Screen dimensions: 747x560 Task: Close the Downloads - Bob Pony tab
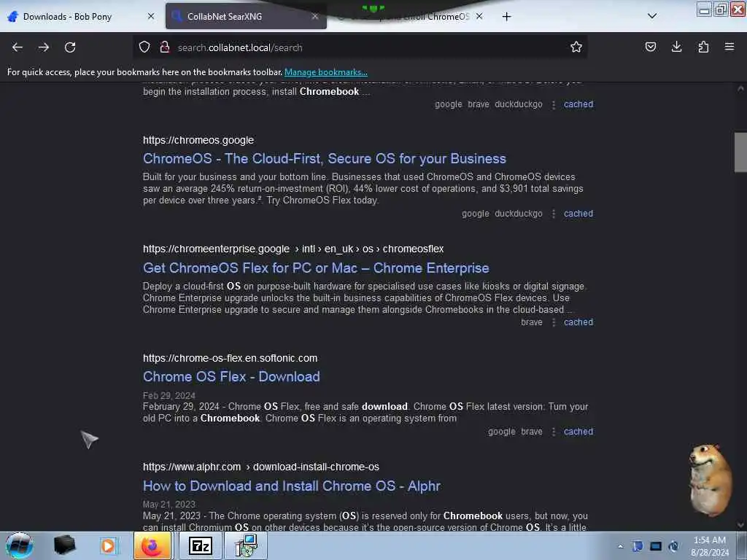pos(150,16)
